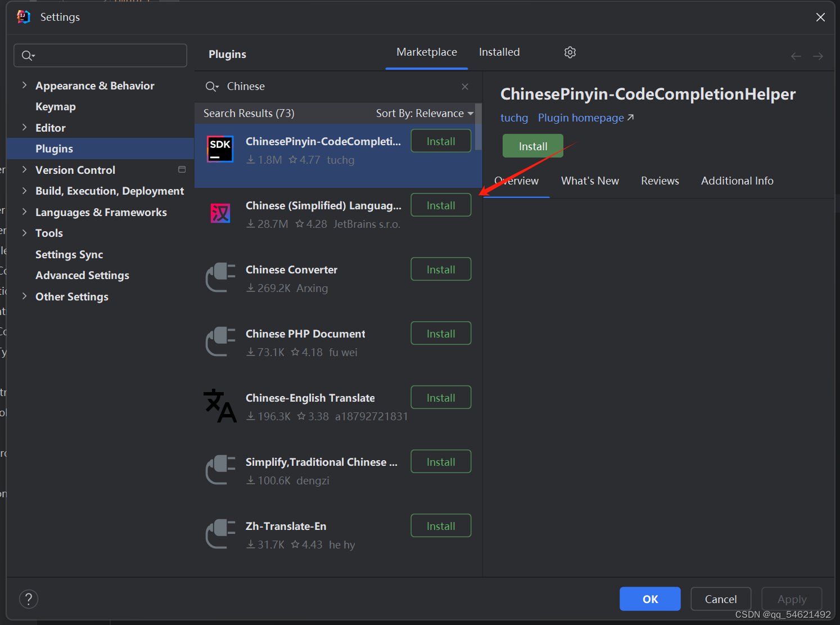This screenshot has height=625, width=840.
Task: Click the Chinese-English Translate icon
Action: (x=220, y=406)
